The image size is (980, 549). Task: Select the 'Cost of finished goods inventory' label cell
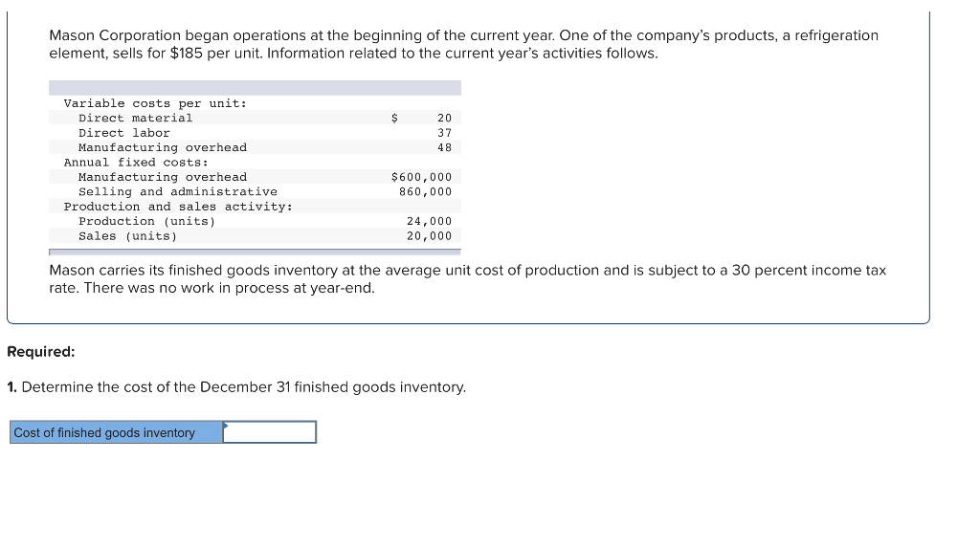pyautogui.click(x=104, y=433)
